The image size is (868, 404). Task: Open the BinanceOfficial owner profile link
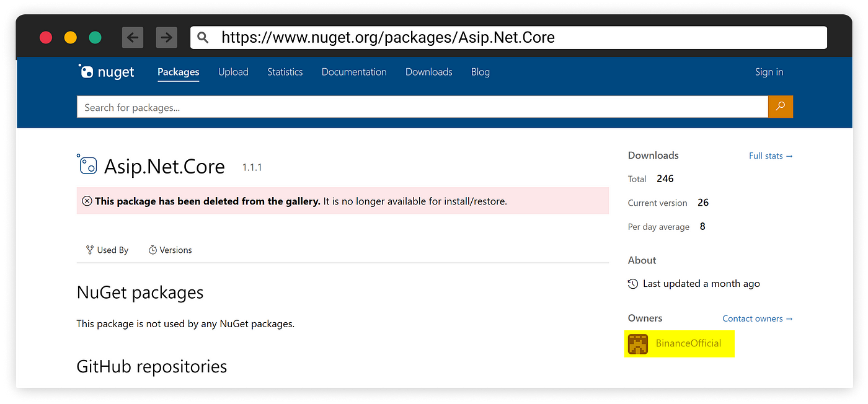[x=689, y=343]
